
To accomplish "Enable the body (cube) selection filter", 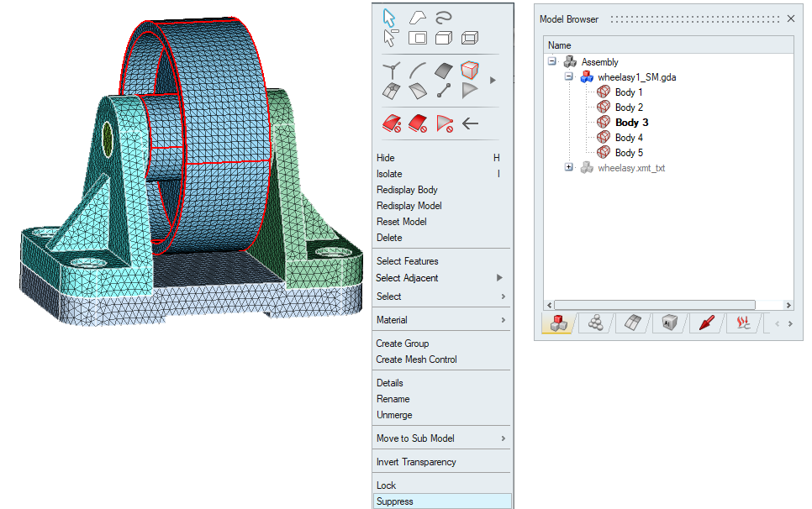I will tap(471, 71).
